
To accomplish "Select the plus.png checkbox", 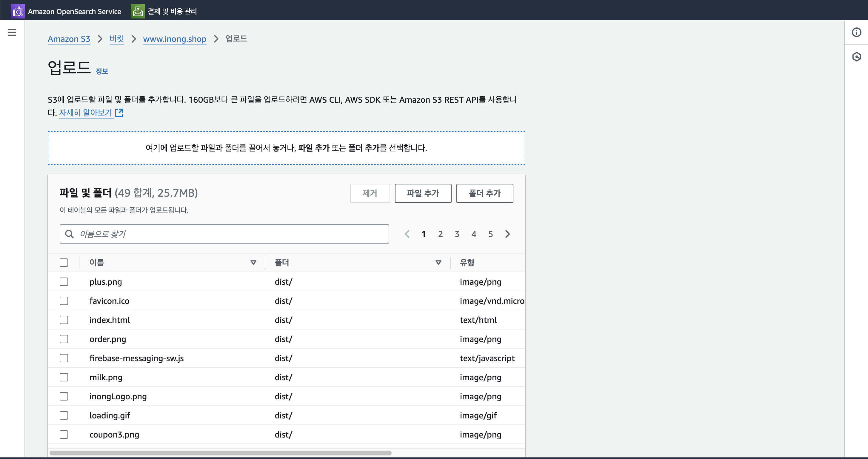I will tap(64, 282).
